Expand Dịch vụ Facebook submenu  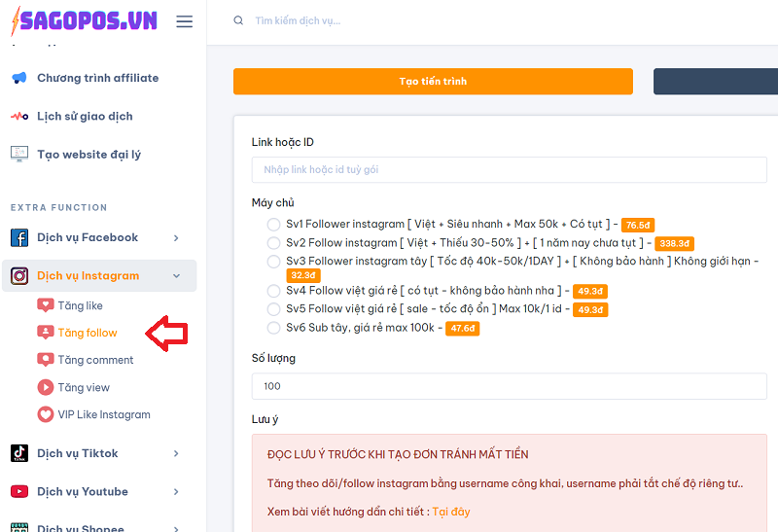coord(176,237)
